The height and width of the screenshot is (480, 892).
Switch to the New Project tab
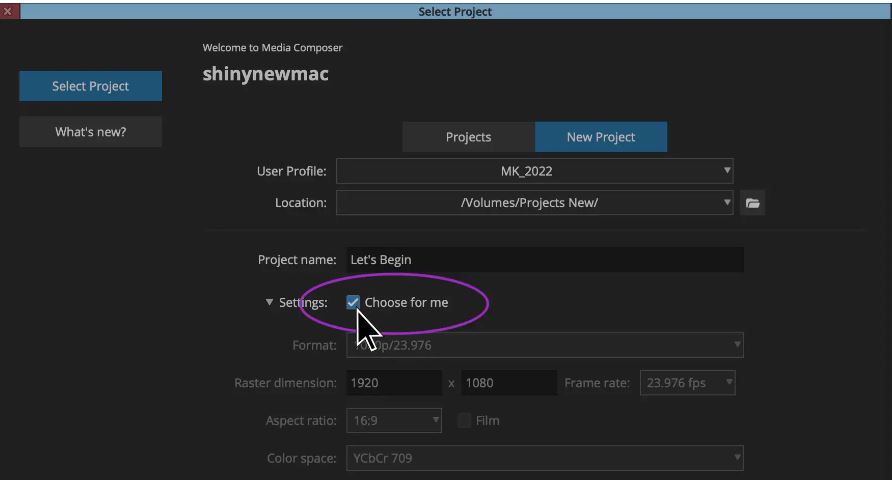point(601,137)
